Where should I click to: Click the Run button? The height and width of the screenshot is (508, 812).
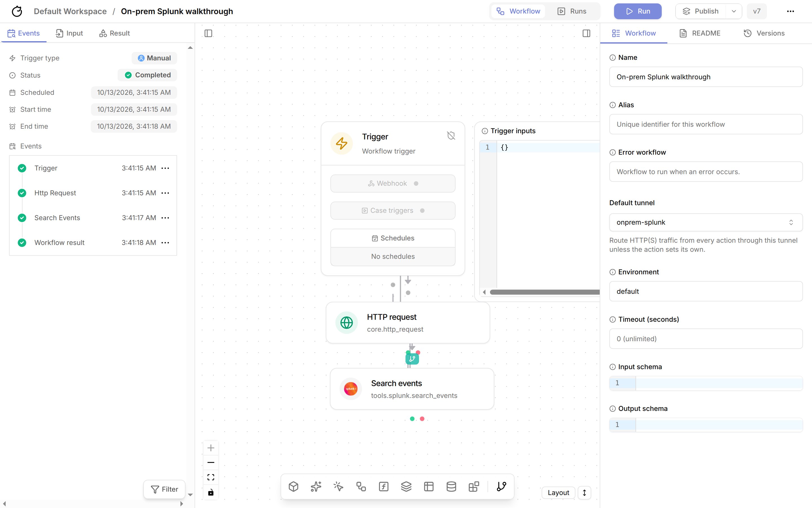[x=637, y=11]
